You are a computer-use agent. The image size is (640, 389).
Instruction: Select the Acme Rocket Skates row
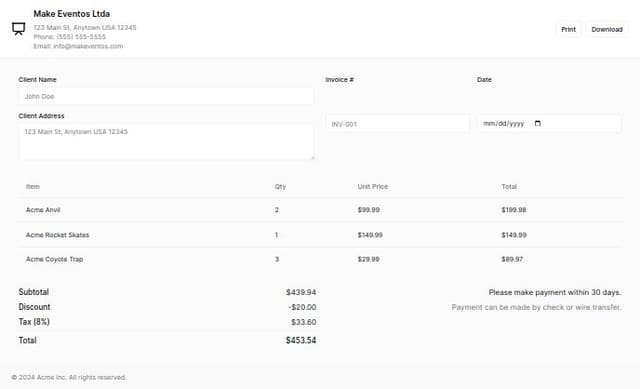point(320,235)
